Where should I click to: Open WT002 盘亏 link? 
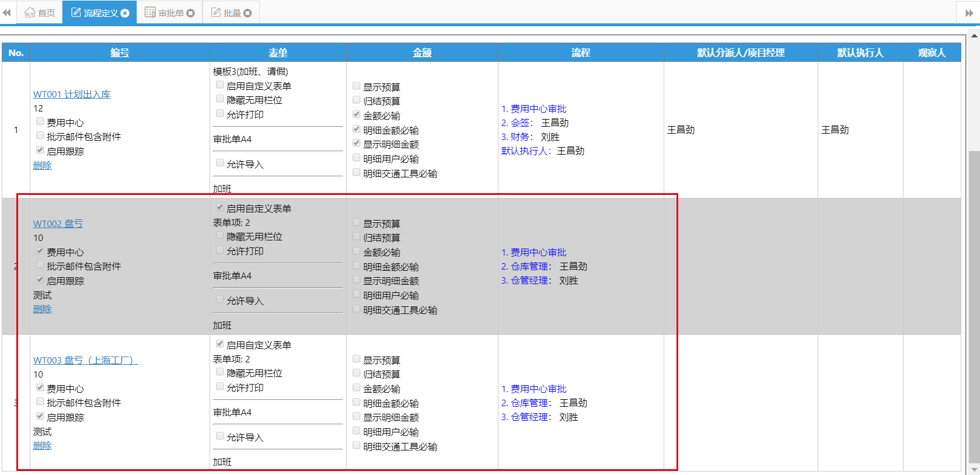(x=58, y=223)
